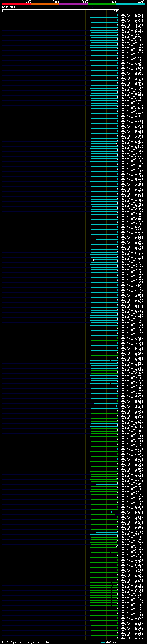Select hit UniRef100_Q40441
The image size is (147, 644).
[132, 290]
